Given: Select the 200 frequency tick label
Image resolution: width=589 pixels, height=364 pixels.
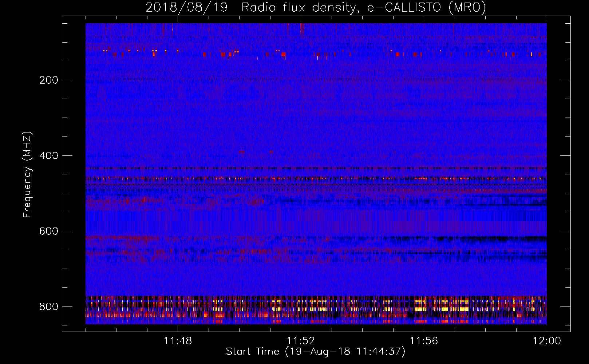Looking at the screenshot, I should point(49,80).
